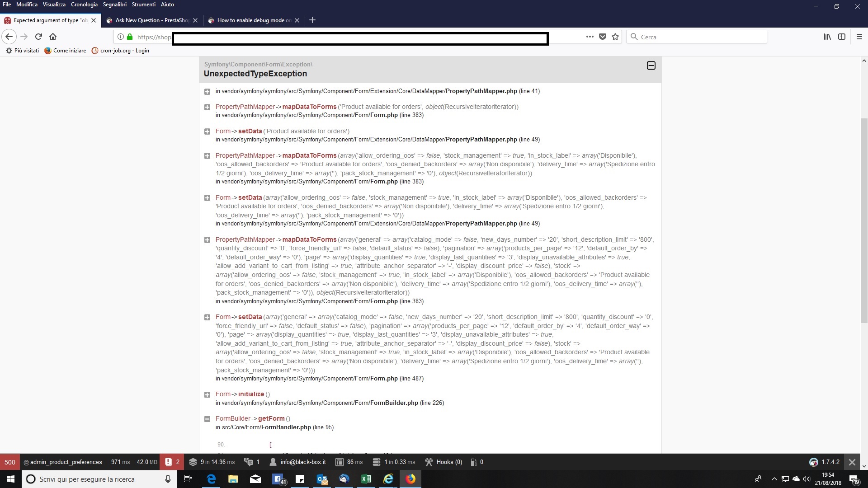Image resolution: width=868 pixels, height=488 pixels.
Task: Open the browser Home page icon
Action: coord(53,37)
